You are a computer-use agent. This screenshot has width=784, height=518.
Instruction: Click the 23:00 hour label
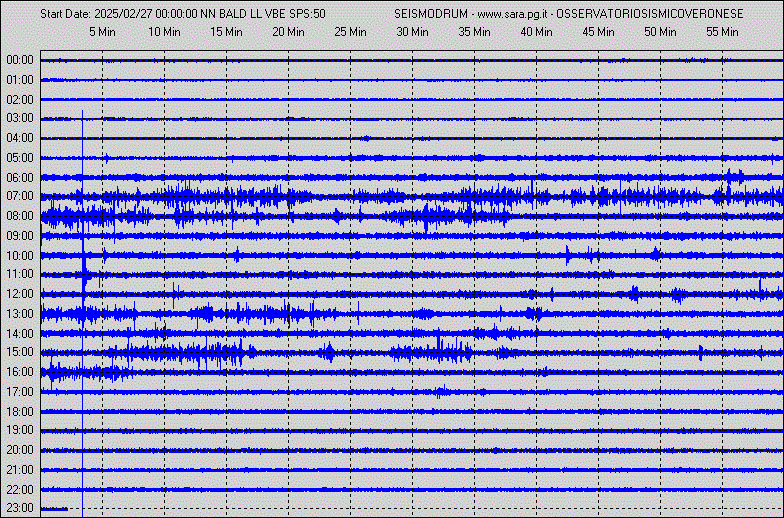click(x=20, y=508)
